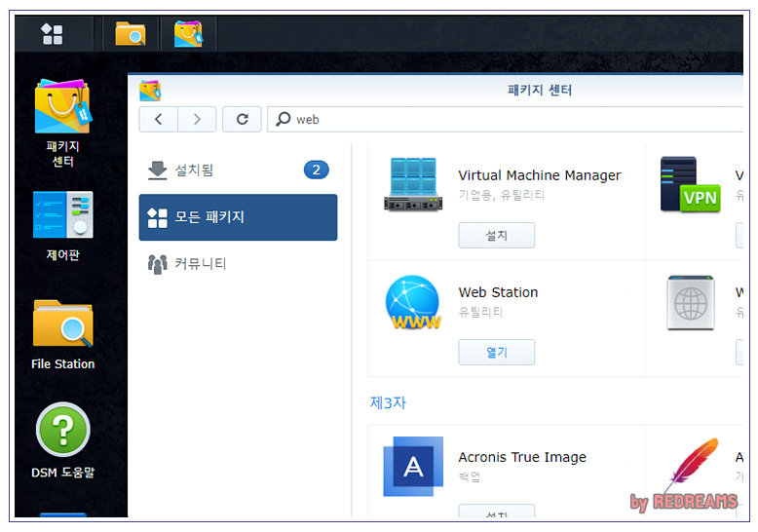Open the DSM main menu grid icon
This screenshot has width=758, height=532.
click(x=53, y=34)
